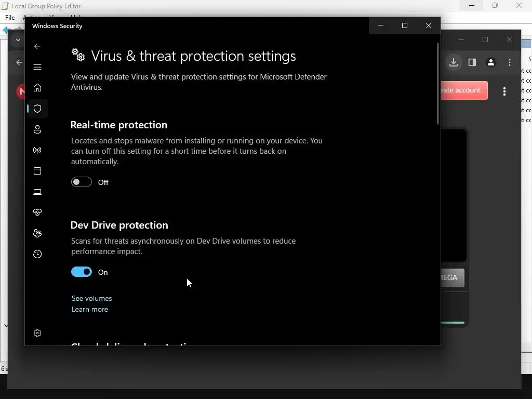The height and width of the screenshot is (399, 532).
Task: Open Device performance & health heart icon
Action: click(x=37, y=212)
